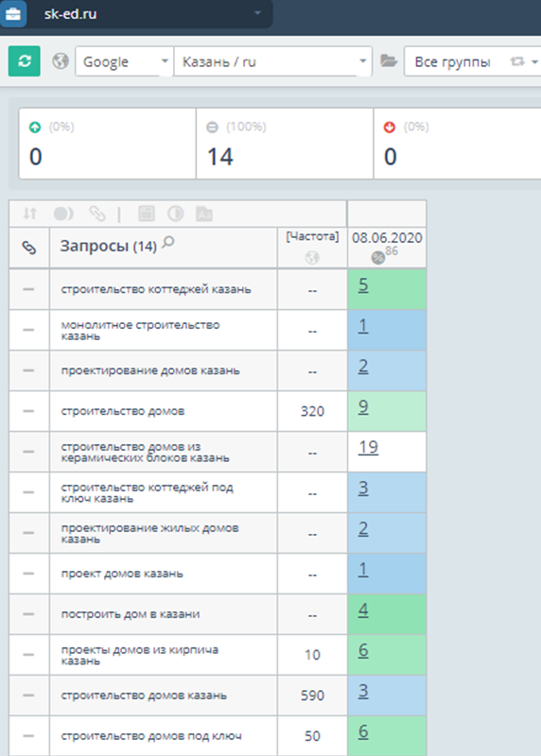
Task: Select query строительство коттеджей казань
Action: tap(156, 289)
